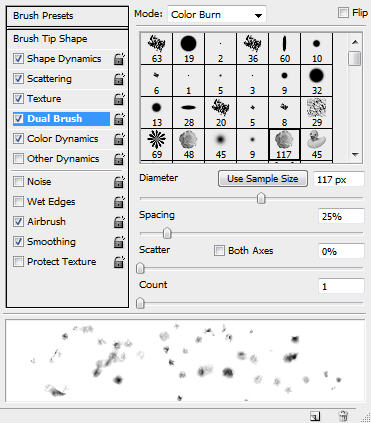371x423 pixels.
Task: Select the soft round 45 brush
Action: point(221,145)
